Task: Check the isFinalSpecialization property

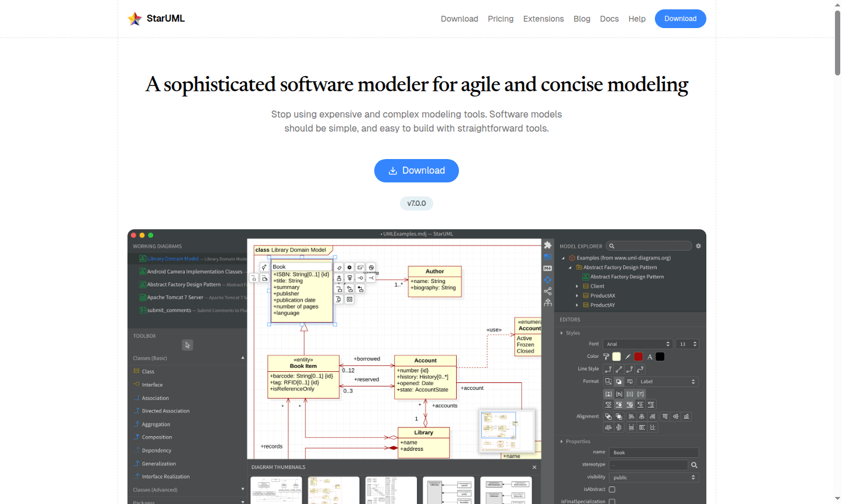Action: [x=612, y=501]
